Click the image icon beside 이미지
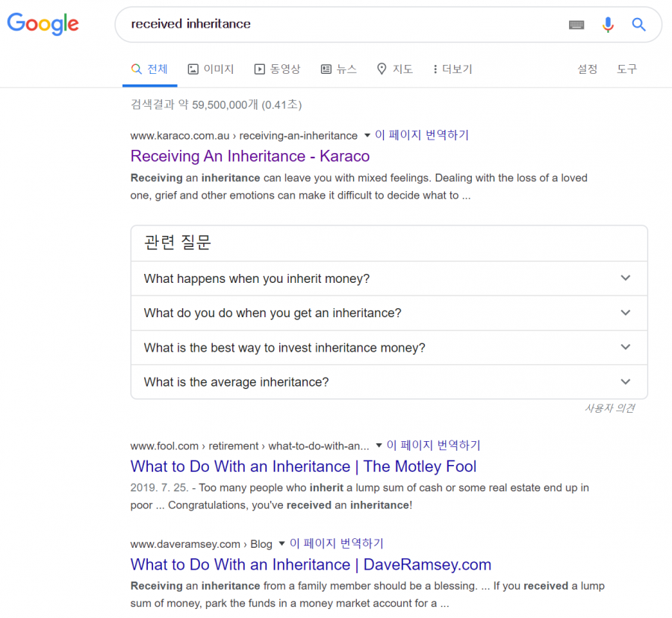The width and height of the screenshot is (672, 618). coord(193,69)
